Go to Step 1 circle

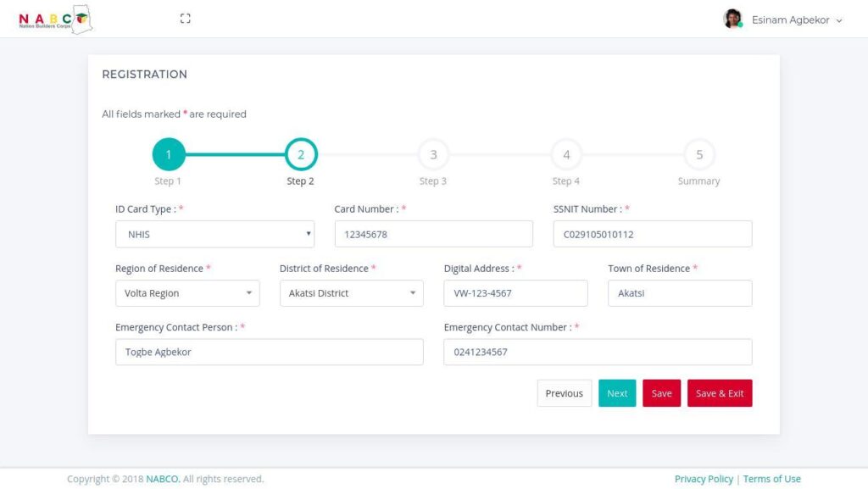tap(168, 154)
